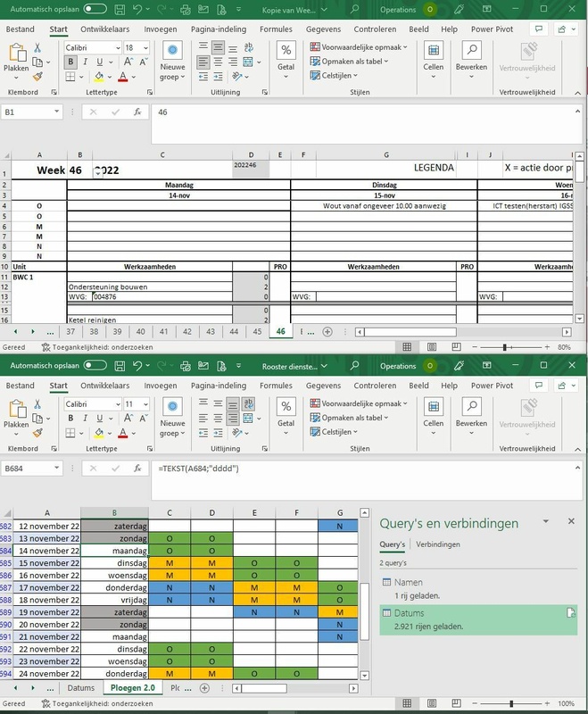Switch to page break preview in bottom status bar
This screenshot has width=588, height=714.
pyautogui.click(x=456, y=703)
